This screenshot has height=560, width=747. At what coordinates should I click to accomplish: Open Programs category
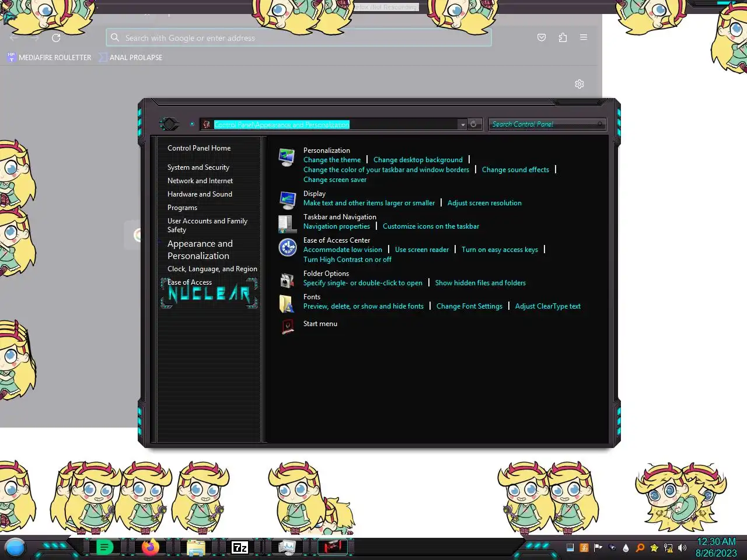pyautogui.click(x=182, y=208)
